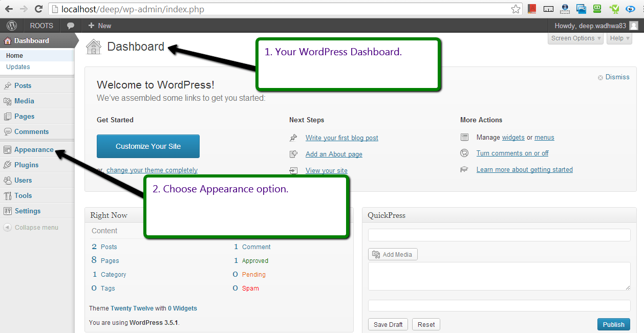Click the widgets link under More Actions

pos(513,137)
